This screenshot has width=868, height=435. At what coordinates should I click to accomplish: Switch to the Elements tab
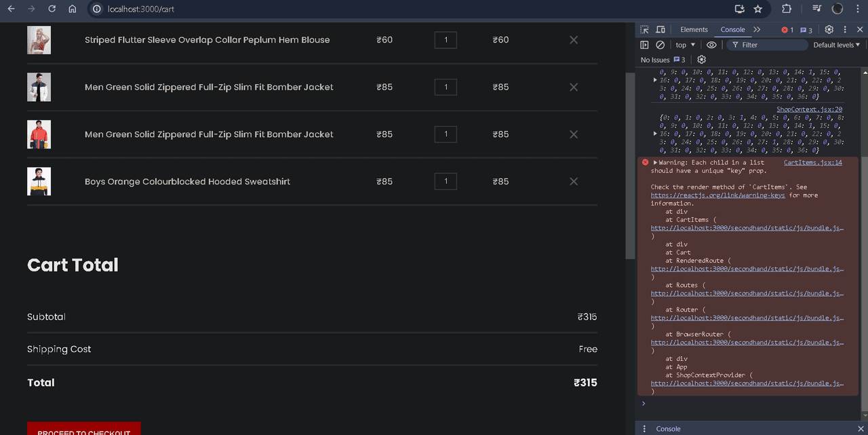(x=694, y=30)
